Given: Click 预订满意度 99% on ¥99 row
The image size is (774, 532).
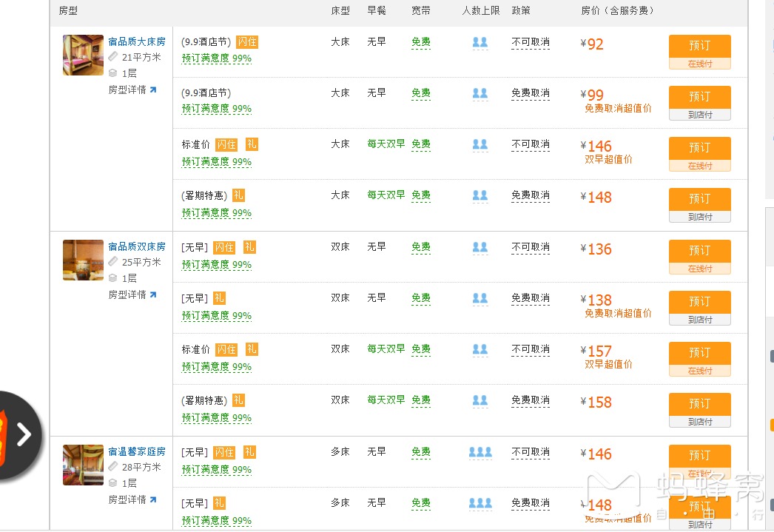Looking at the screenshot, I should click(217, 109).
